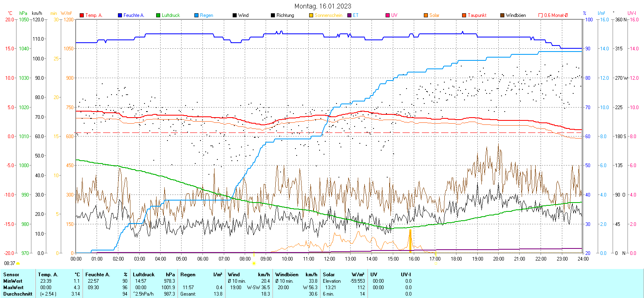Click the chart title Montag, 16.01.2023
Viewport: 644px width, 298px height.
point(322,6)
